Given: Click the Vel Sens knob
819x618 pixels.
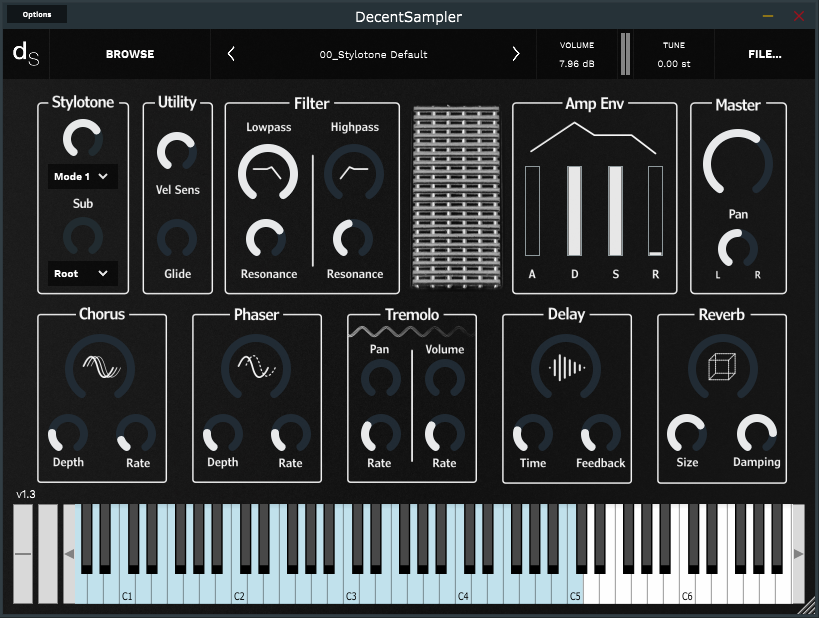Looking at the screenshot, I should click(177, 151).
